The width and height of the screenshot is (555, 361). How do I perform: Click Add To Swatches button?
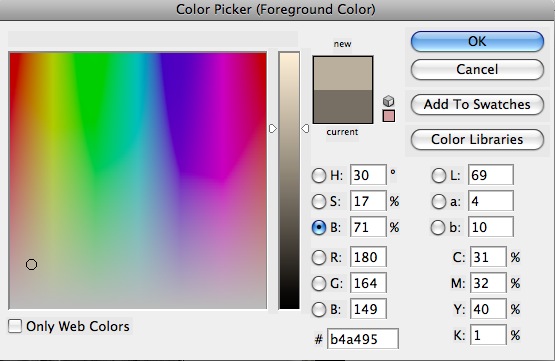477,104
